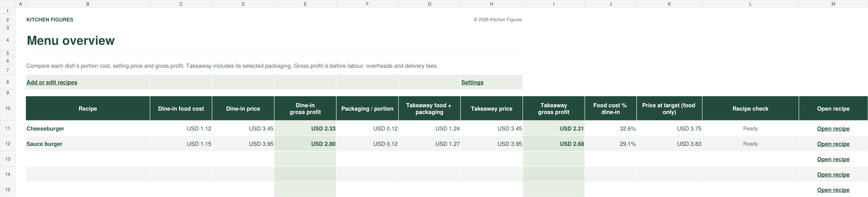Select the KITCHEN FIGURES brand text
This screenshot has height=197, width=868.
pyautogui.click(x=50, y=20)
